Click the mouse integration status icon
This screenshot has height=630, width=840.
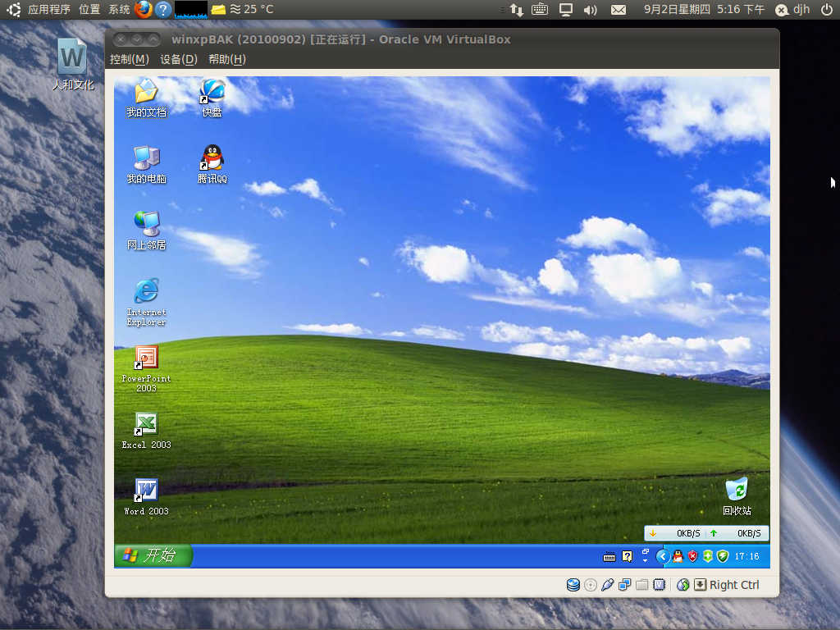(682, 585)
